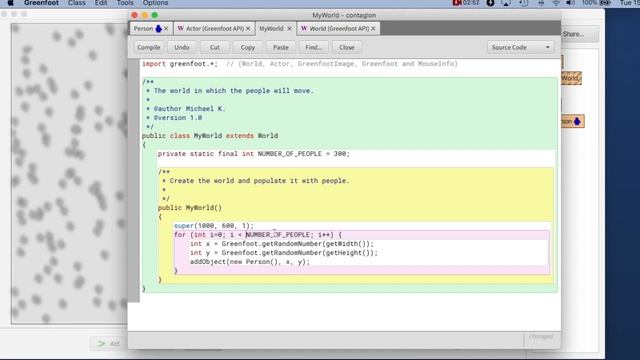
Task: Open the Time Machine menu icon
Action: pyautogui.click(x=524, y=3)
